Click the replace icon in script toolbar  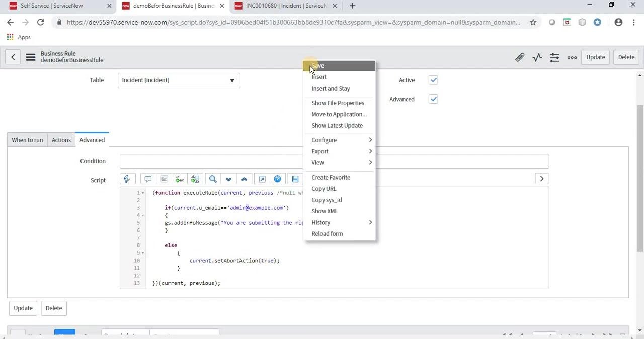tap(180, 179)
